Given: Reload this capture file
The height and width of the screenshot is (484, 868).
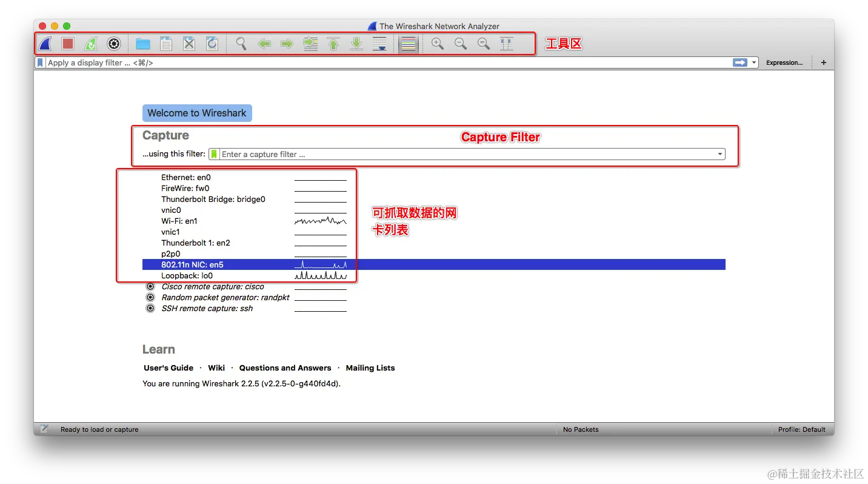Looking at the screenshot, I should point(212,44).
